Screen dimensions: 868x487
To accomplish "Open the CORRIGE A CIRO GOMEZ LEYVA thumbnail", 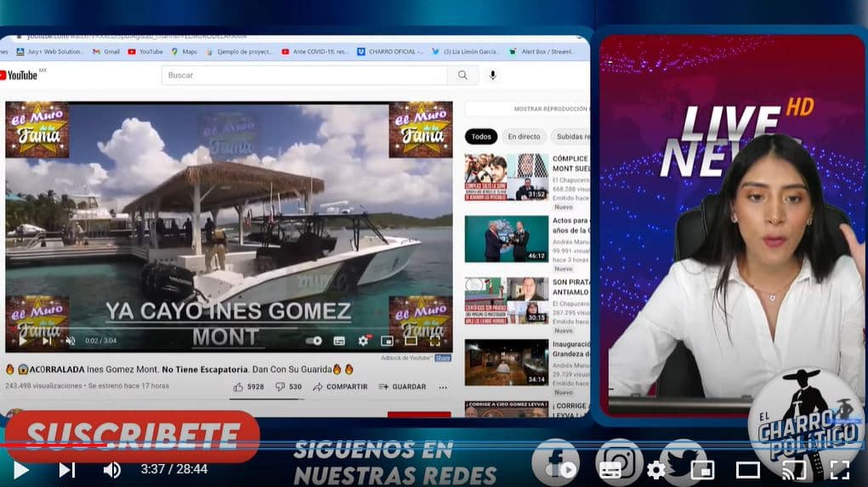I will 507,409.
